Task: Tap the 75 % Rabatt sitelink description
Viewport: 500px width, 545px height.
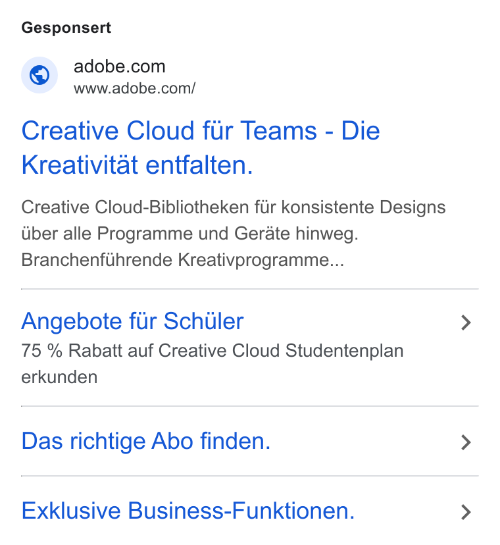Action: [x=212, y=364]
